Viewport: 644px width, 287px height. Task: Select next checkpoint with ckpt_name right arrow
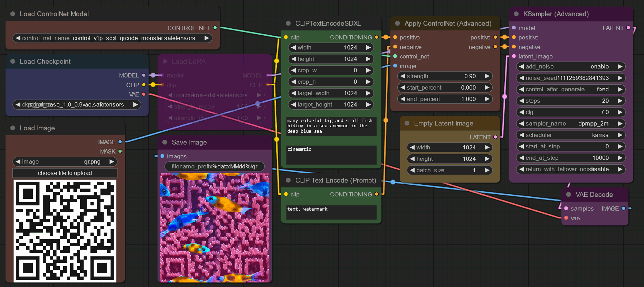[x=135, y=104]
